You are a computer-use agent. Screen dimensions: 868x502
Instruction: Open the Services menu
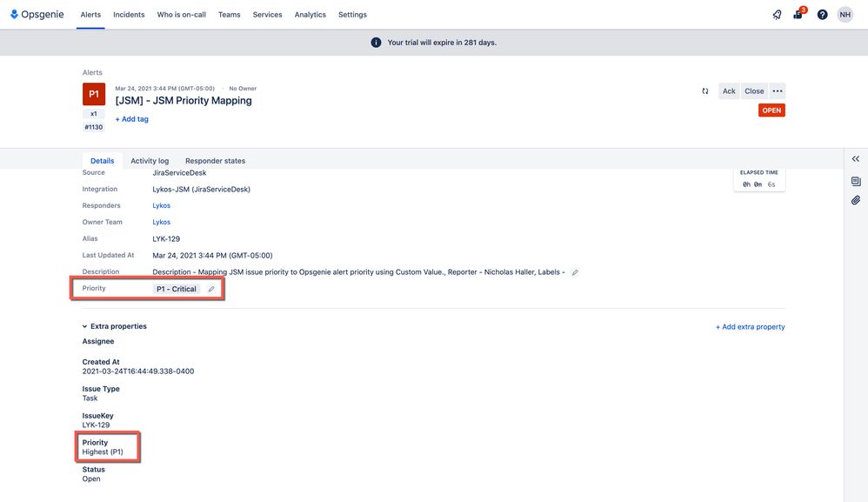click(267, 15)
